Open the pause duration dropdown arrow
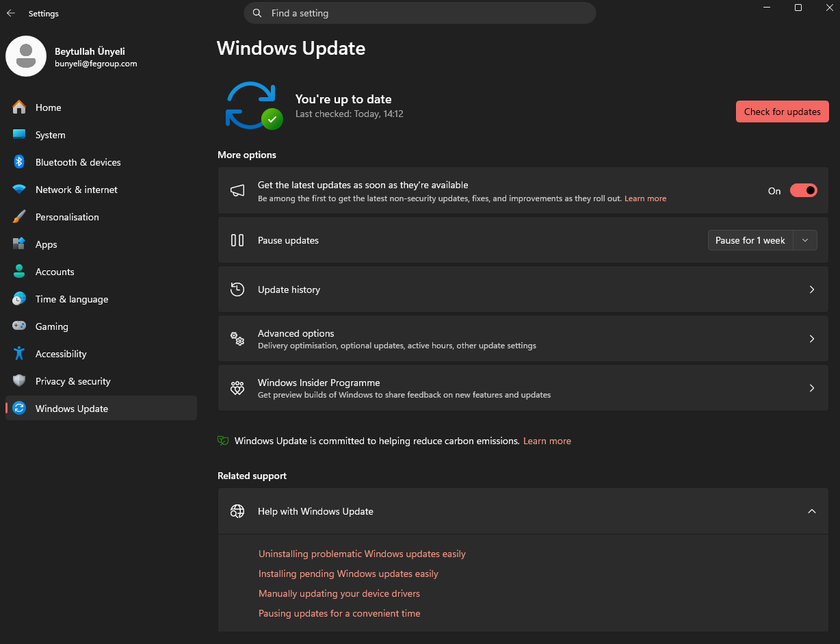 (x=805, y=240)
